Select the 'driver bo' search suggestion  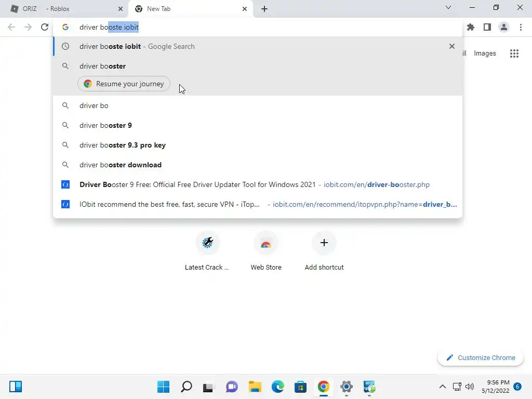(x=258, y=105)
